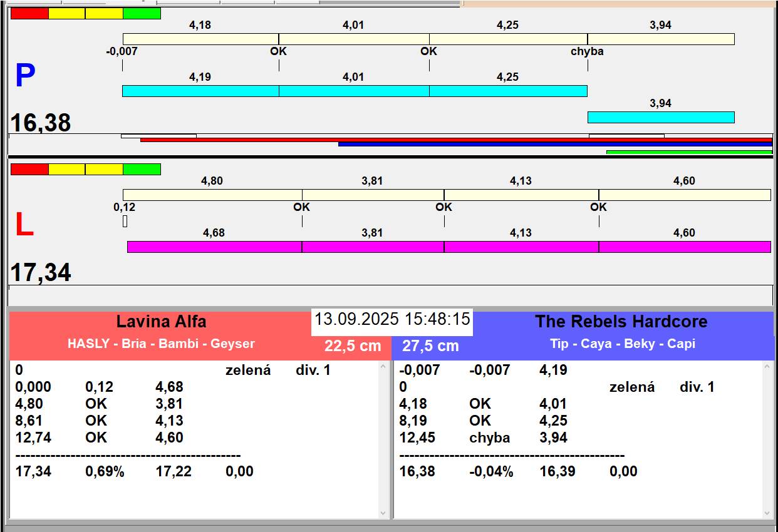778x532 pixels.
Task: Click the red start light in lane P
Action: 29,13
